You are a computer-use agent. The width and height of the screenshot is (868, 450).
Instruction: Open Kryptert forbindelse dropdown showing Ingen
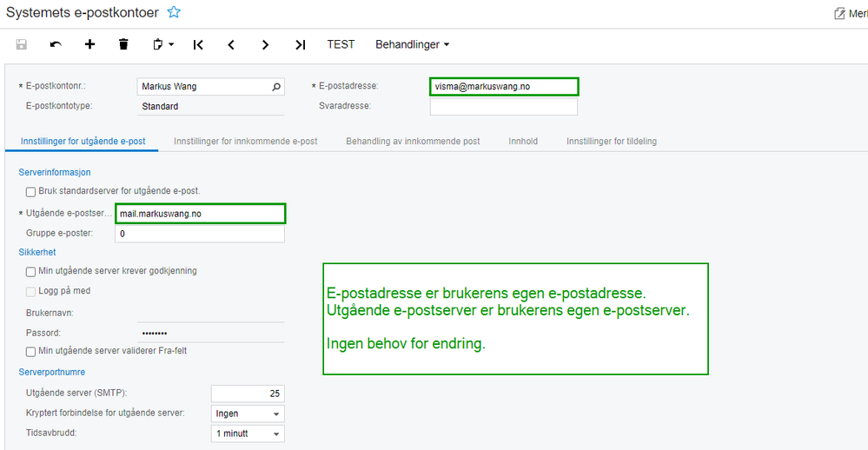coord(248,414)
